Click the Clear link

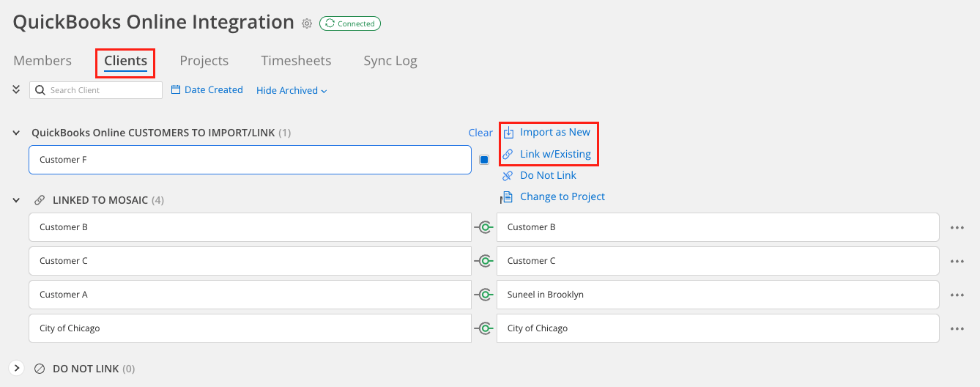click(480, 133)
